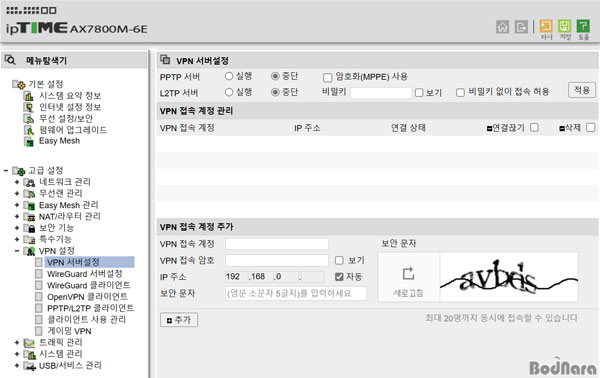Expand the 보안 기능 tree node
This screenshot has width=600, height=378.
tap(17, 228)
